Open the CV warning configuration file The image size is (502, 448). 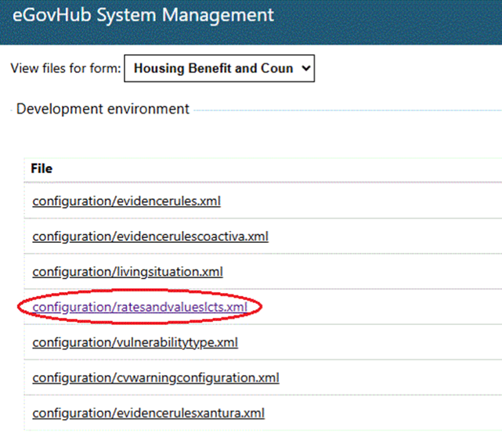156,378
